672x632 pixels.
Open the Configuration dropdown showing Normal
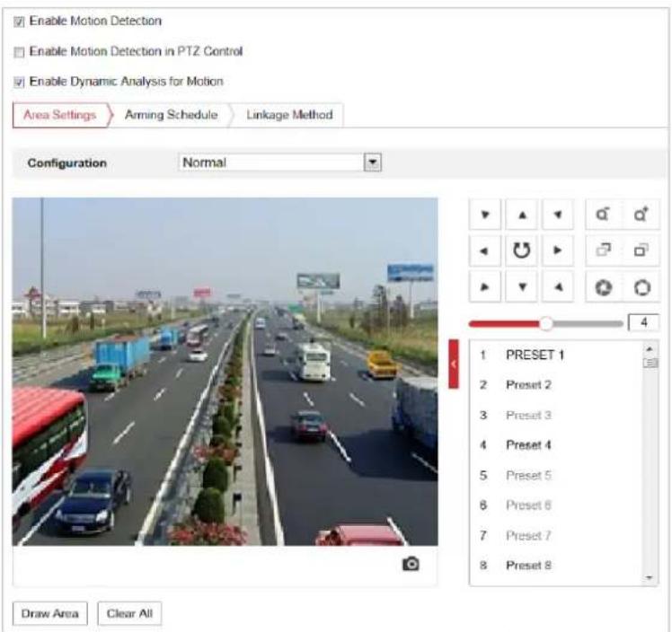[x=279, y=162]
